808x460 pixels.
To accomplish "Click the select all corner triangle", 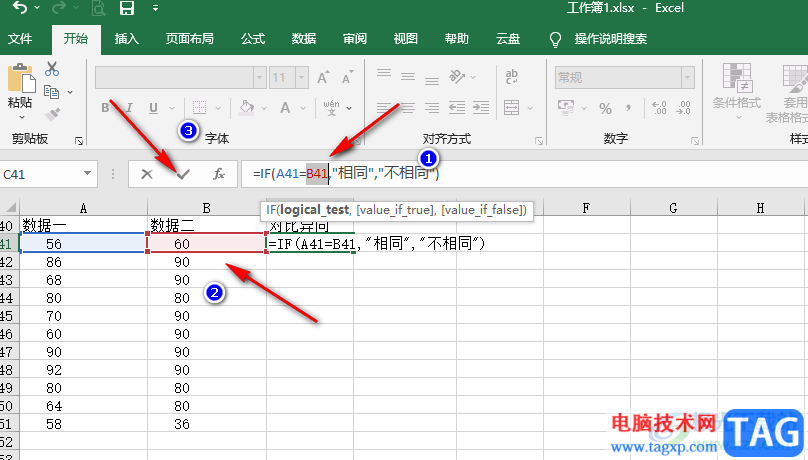I will click(x=10, y=208).
